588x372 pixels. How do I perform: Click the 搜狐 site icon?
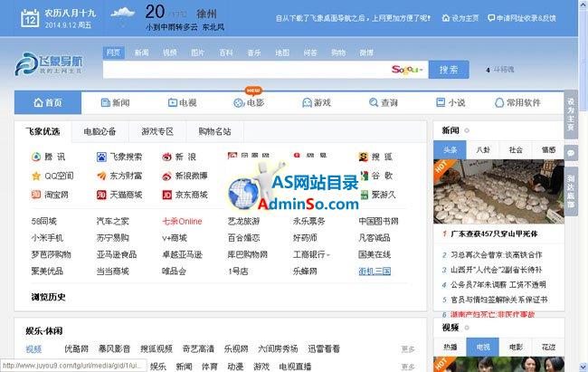tap(364, 157)
